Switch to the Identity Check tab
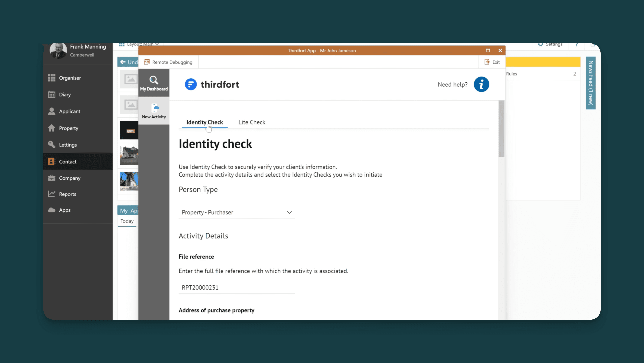Screen dimensions: 644x363 pyautogui.click(x=204, y=122)
